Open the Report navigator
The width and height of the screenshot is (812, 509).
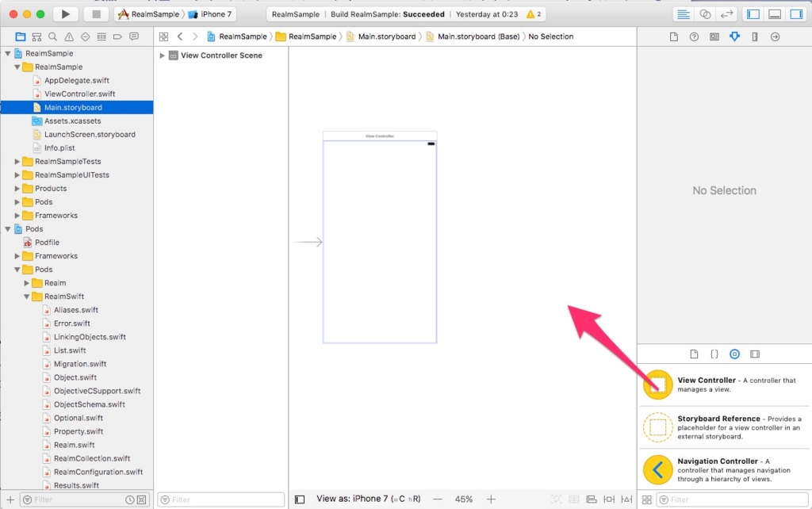(134, 36)
